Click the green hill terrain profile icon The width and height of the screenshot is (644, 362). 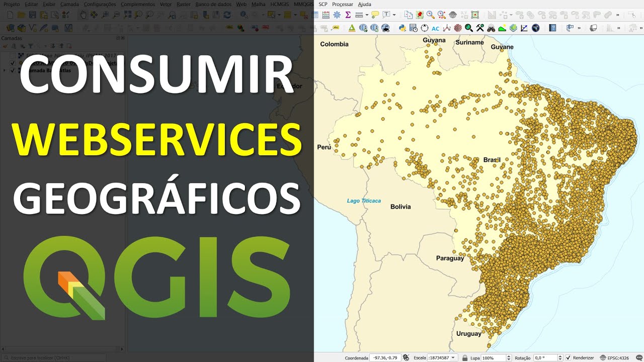tap(502, 28)
